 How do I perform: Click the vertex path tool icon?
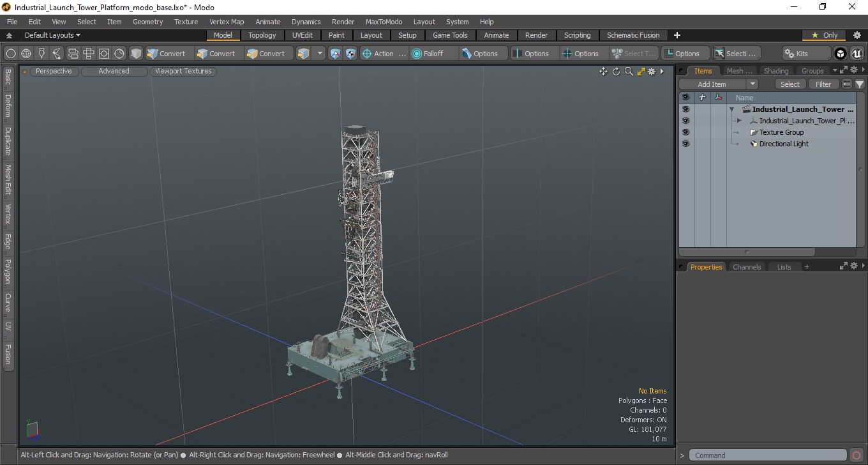click(x=57, y=54)
